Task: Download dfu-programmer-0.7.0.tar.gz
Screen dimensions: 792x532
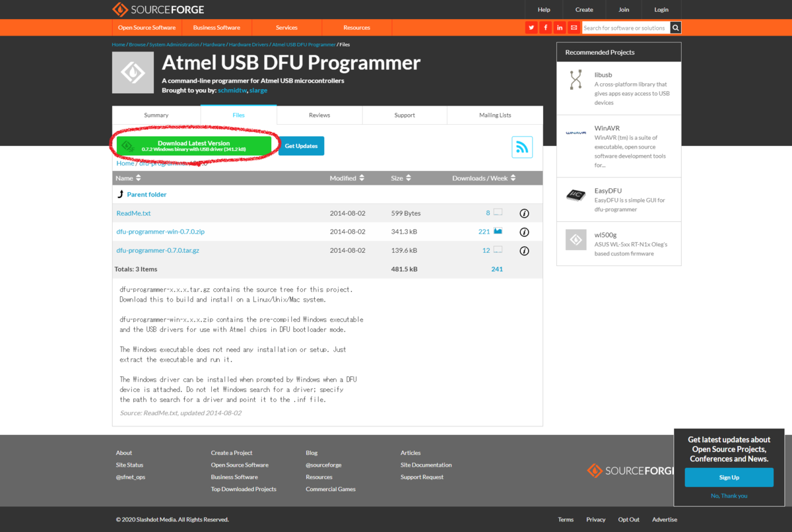Action: (x=158, y=250)
